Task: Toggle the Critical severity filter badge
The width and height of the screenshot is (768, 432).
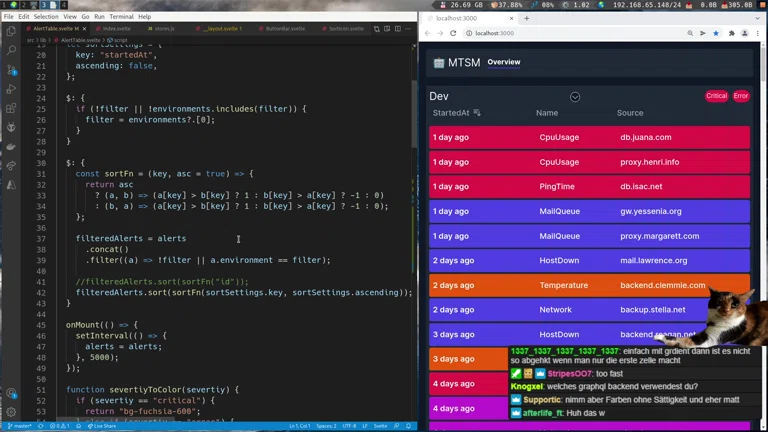Action: coord(716,96)
